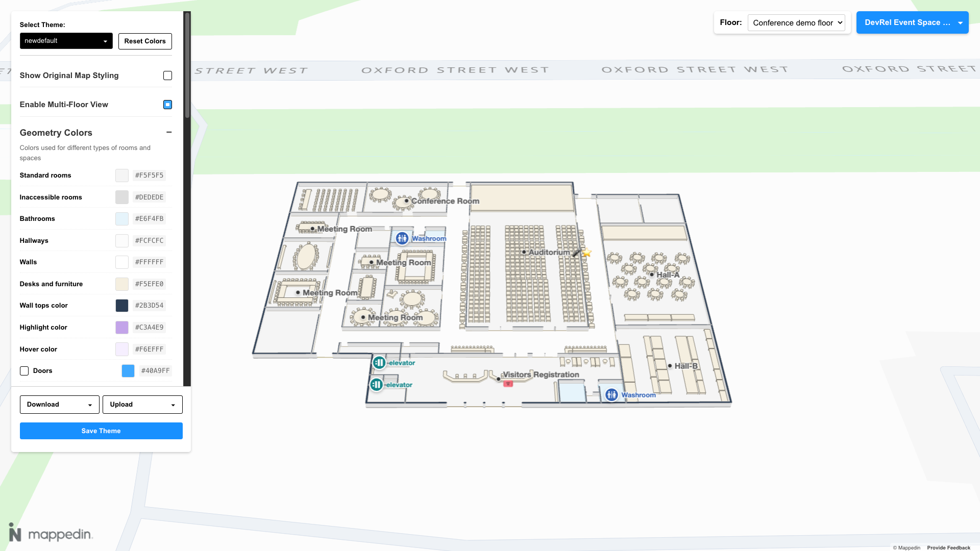Click Reset Colors

click(145, 41)
